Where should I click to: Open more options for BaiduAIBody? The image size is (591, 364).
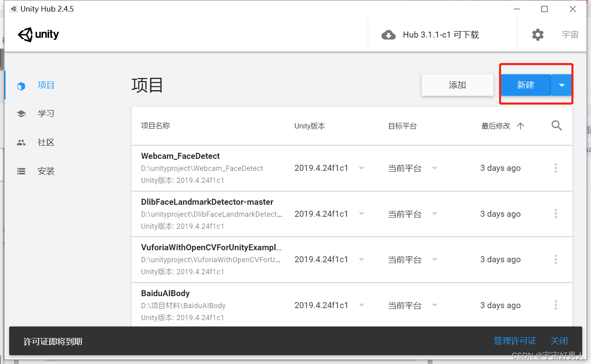[x=555, y=305]
